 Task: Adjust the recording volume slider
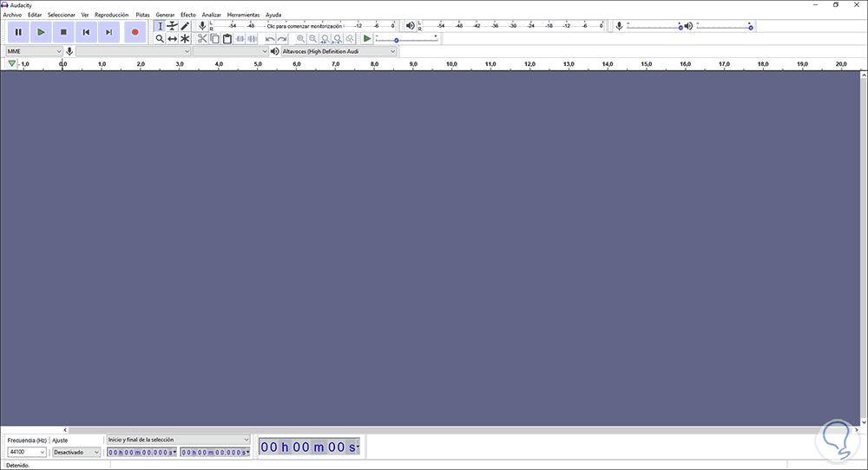point(654,26)
